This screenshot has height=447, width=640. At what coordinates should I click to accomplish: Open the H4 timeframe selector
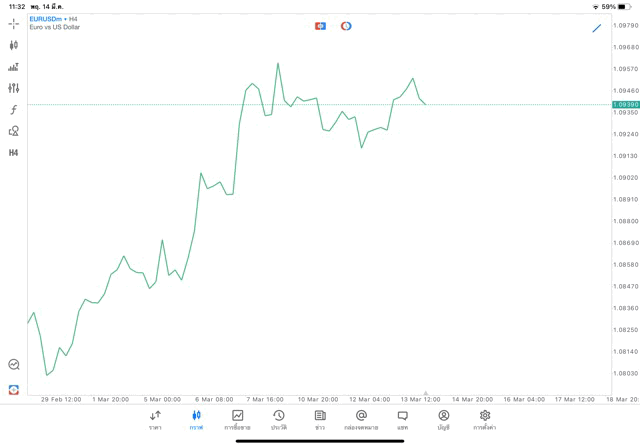click(13, 153)
